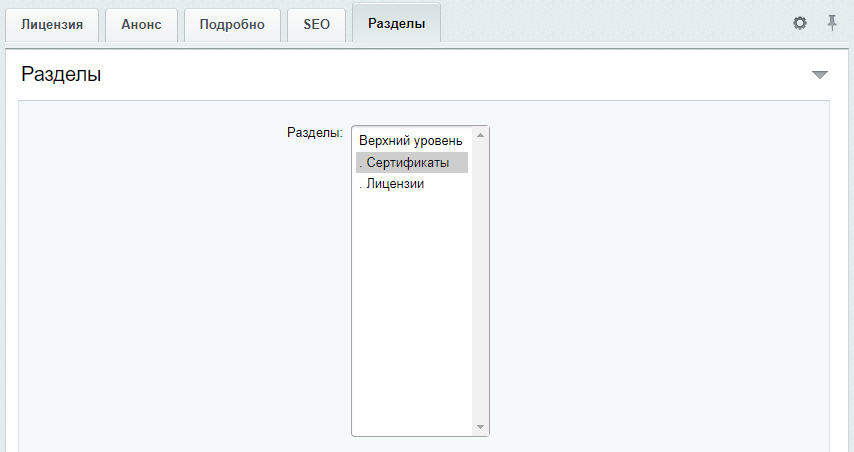
Task: Click the Разделы: field label
Action: click(315, 132)
